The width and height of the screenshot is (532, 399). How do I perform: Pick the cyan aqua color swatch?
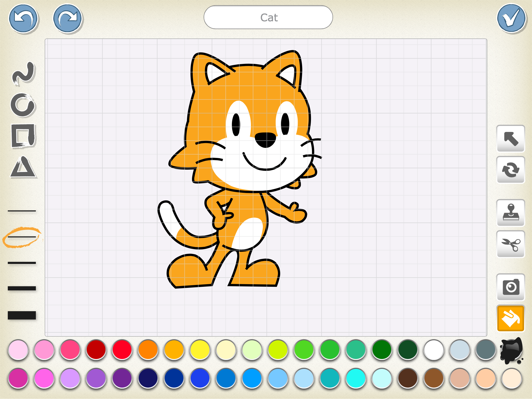click(x=356, y=378)
